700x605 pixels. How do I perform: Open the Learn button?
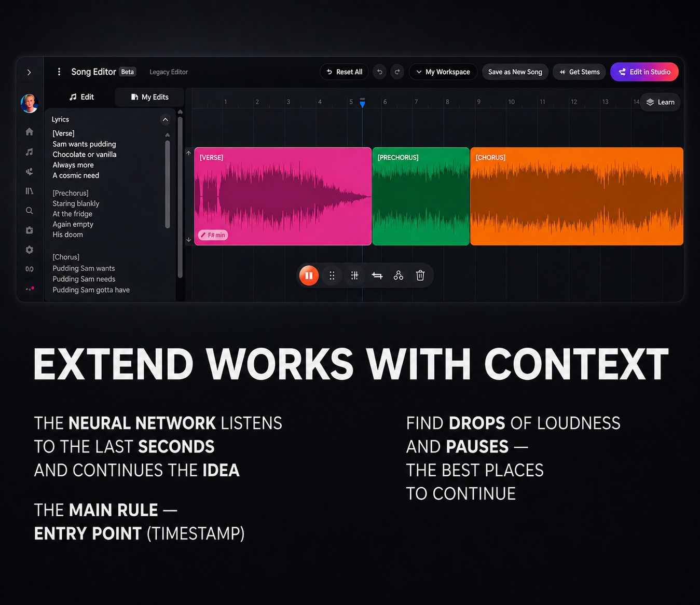coord(660,102)
